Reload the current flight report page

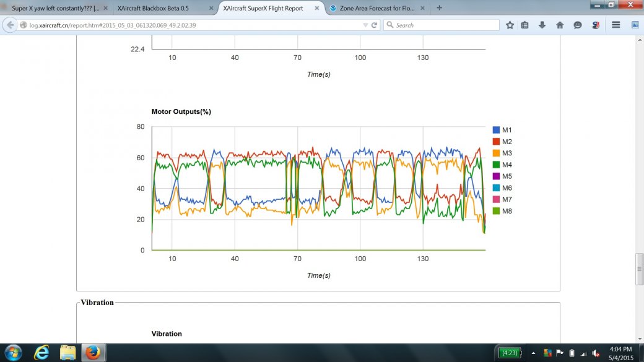point(374,25)
